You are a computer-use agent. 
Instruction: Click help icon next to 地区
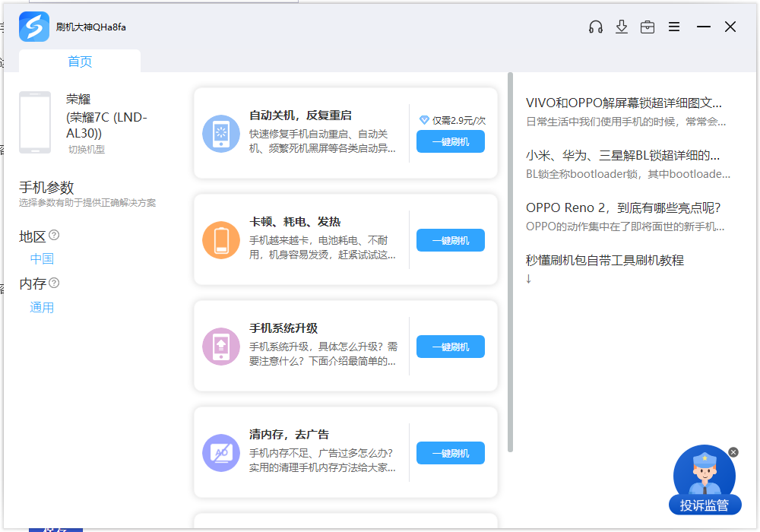(x=54, y=235)
